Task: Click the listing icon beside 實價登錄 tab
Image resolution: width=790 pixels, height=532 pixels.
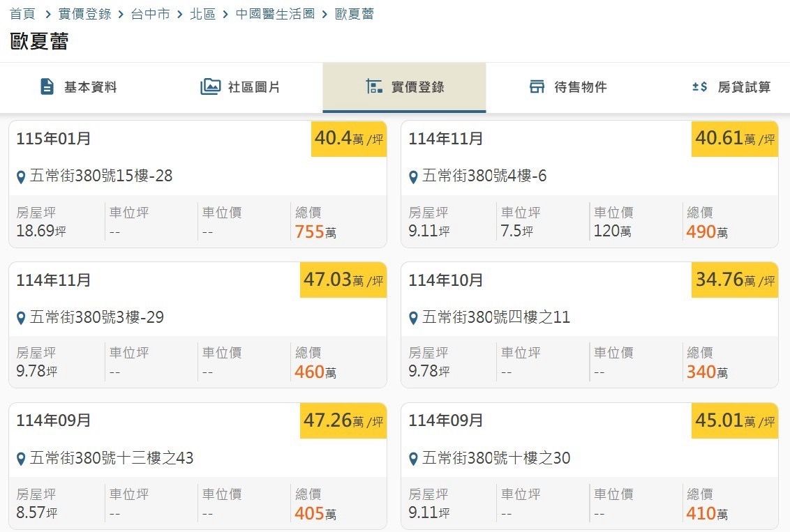Action: pyautogui.click(x=374, y=87)
